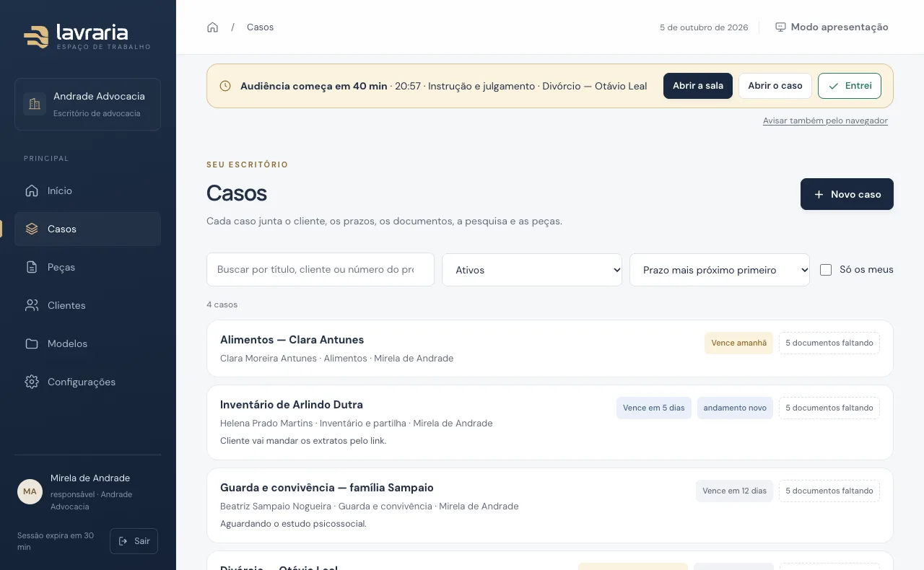Log out with the Sair button
Viewport: 924px width, 570px height.
[134, 541]
